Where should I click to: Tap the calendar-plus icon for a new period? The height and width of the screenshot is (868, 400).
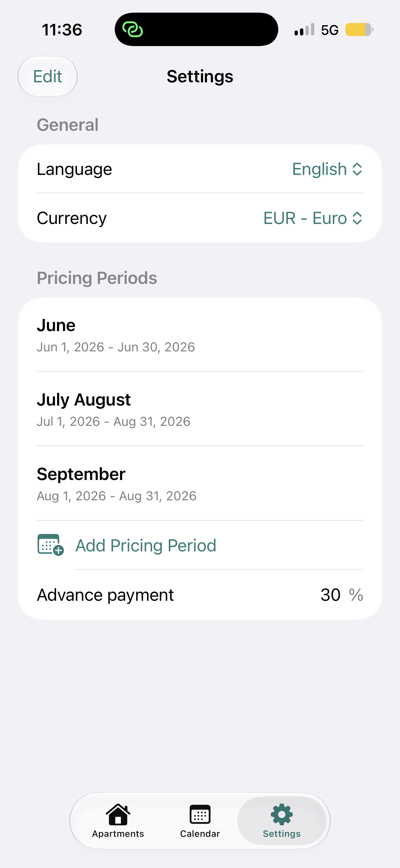[50, 545]
